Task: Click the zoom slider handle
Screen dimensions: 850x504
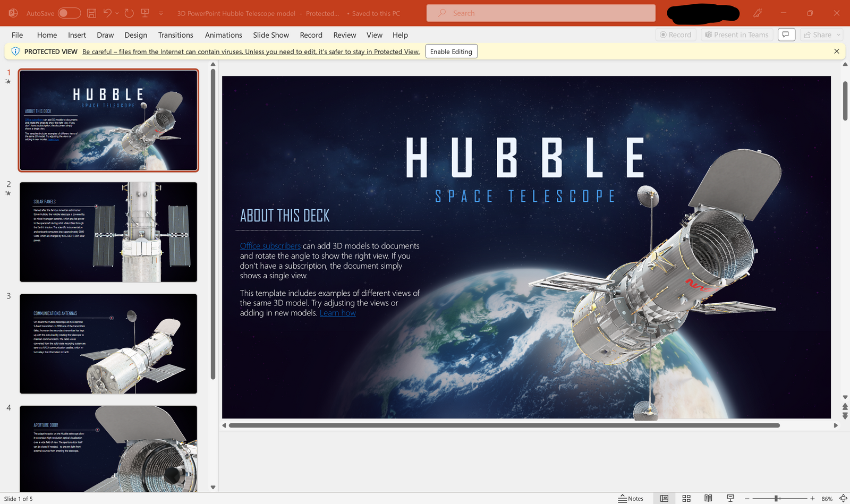Action: [x=776, y=498]
